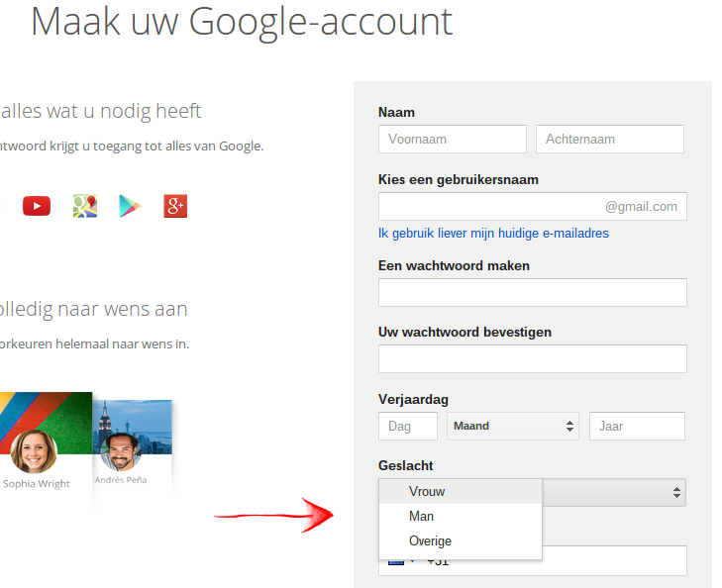The height and width of the screenshot is (588, 722).
Task: Focus the Jaar birthday field
Action: (x=637, y=426)
